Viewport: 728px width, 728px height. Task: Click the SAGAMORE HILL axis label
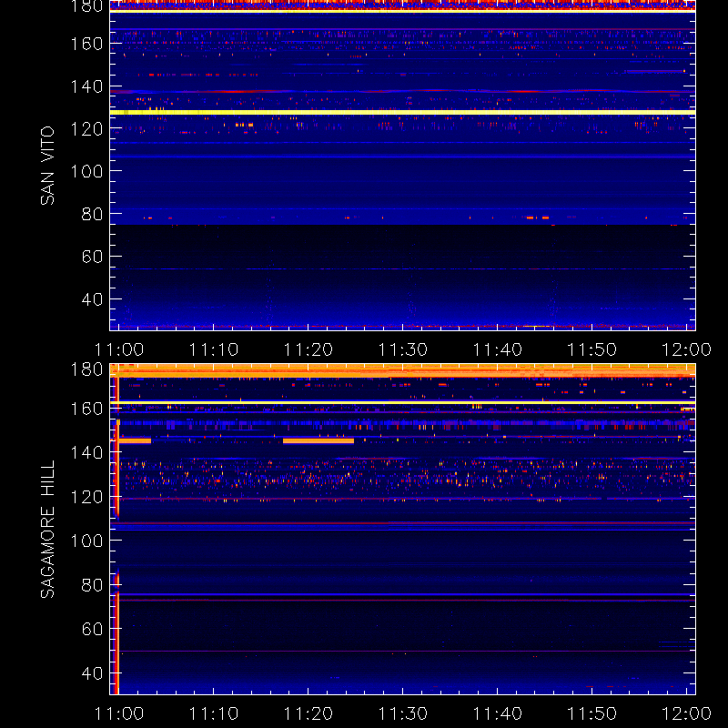(x=47, y=530)
